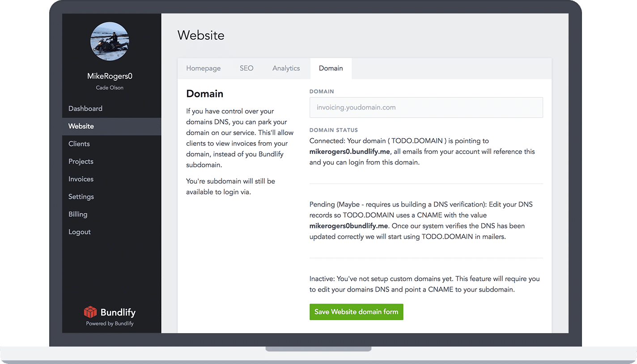Open the Projects sidebar item
The image size is (637, 364).
[x=111, y=161]
